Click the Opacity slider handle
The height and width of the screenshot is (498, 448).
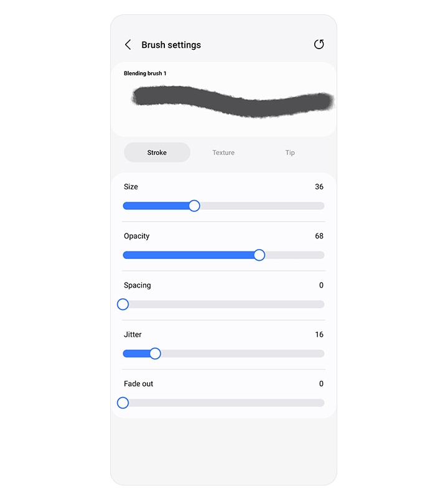point(259,255)
